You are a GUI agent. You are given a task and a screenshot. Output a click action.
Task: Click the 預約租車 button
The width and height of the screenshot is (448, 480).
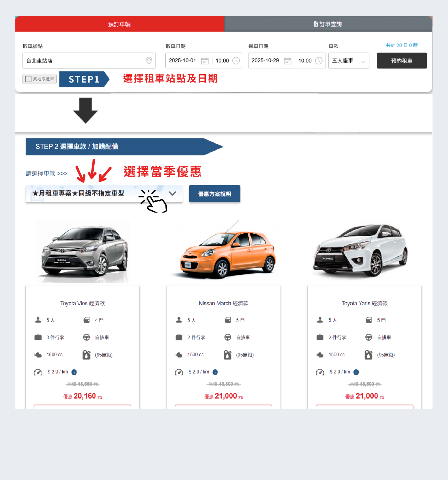(x=402, y=61)
